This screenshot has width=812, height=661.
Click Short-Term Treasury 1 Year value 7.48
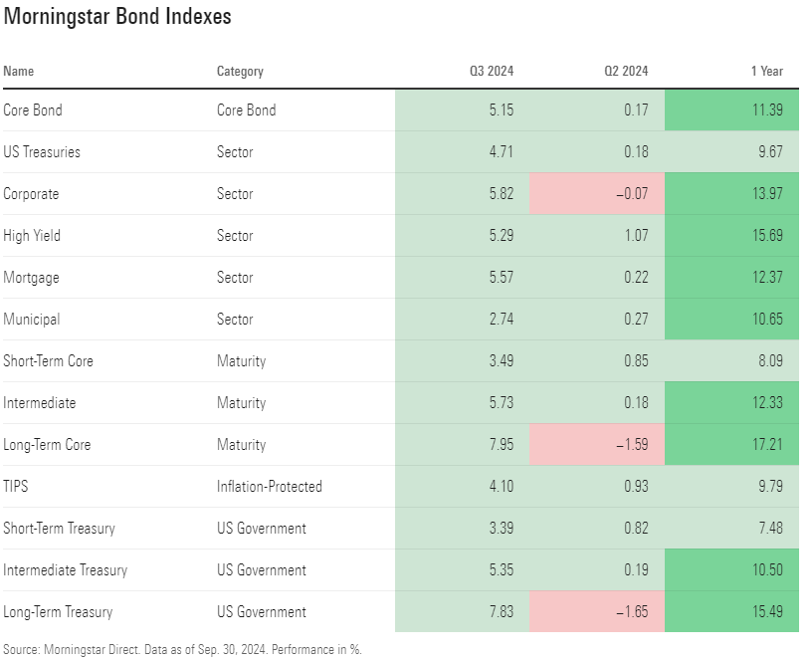point(769,529)
